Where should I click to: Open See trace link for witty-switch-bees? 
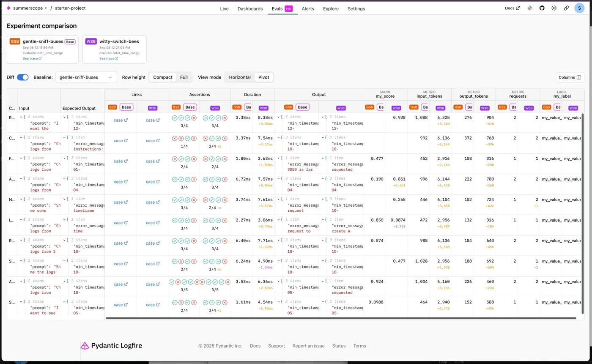[x=107, y=59]
